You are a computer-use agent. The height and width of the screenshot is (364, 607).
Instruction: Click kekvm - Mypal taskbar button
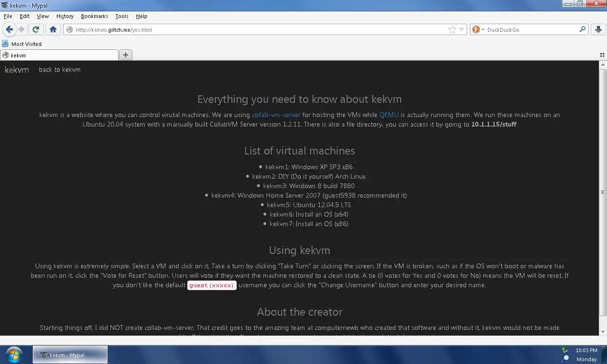[70, 355]
